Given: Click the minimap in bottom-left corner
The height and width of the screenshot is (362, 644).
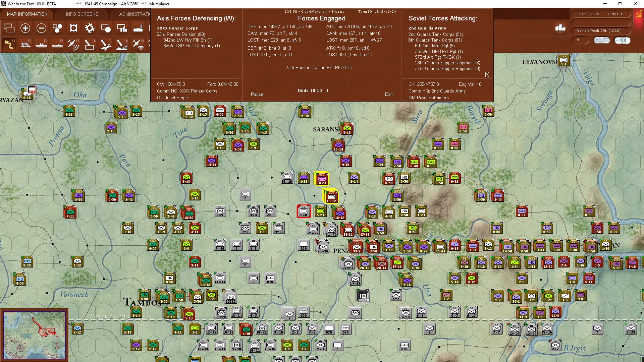Looking at the screenshot, I should pyautogui.click(x=34, y=335).
